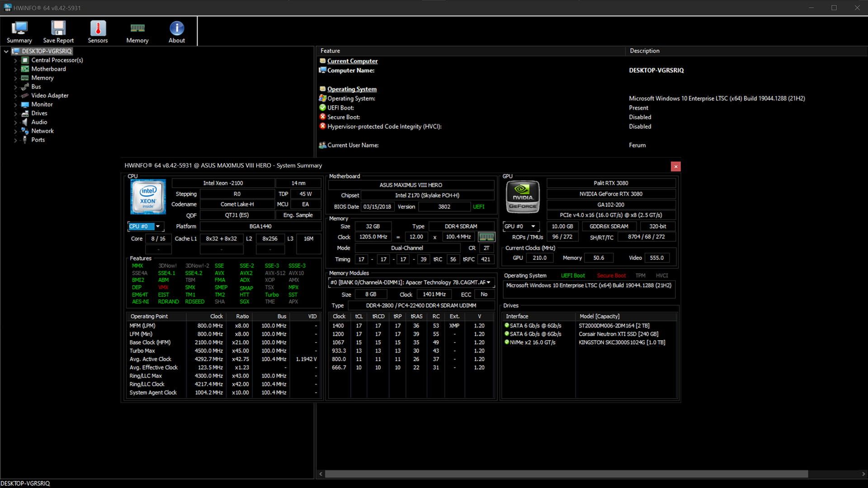Open the GPU #0 selector dropdown
The height and width of the screenshot is (488, 868).
[533, 226]
